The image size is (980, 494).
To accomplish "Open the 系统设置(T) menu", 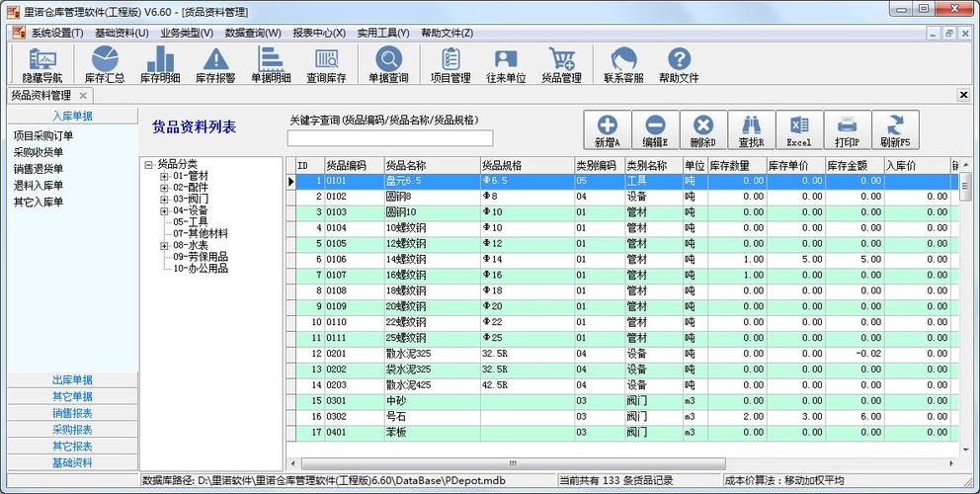I will [x=56, y=33].
